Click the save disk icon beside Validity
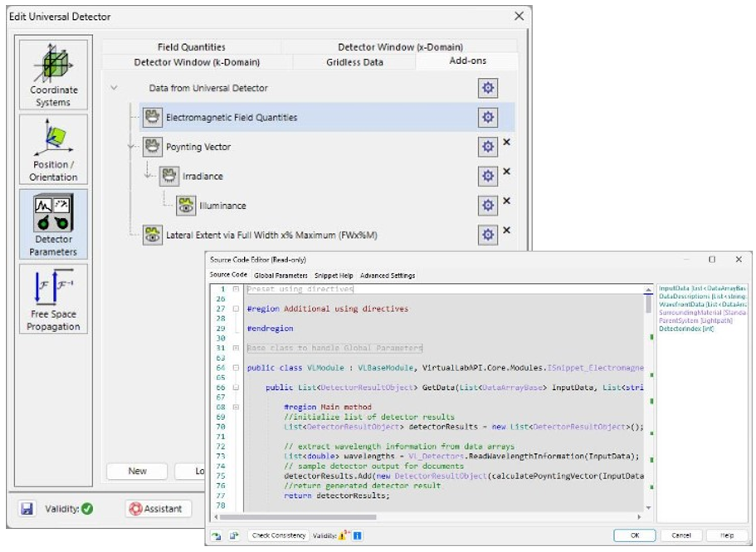 [27, 509]
